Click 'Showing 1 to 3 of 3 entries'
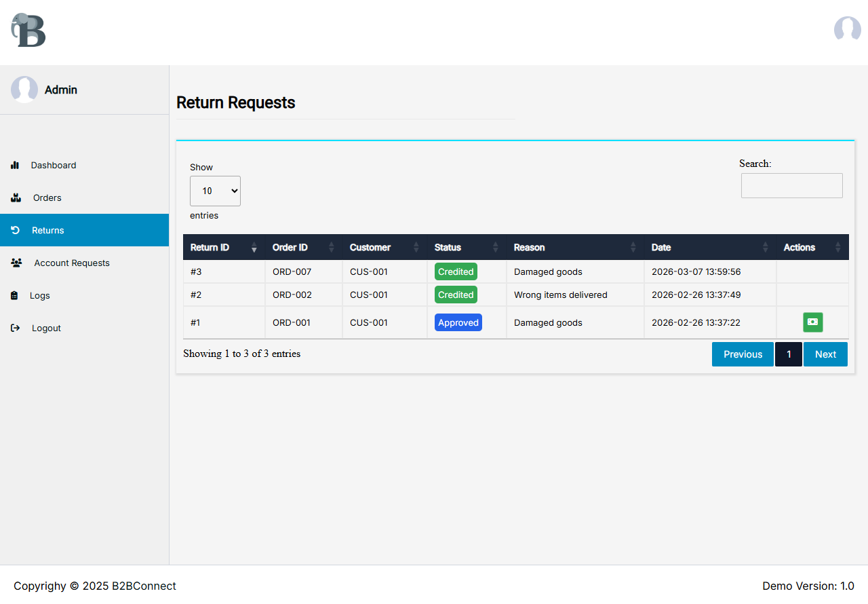The height and width of the screenshot is (604, 868). click(241, 354)
